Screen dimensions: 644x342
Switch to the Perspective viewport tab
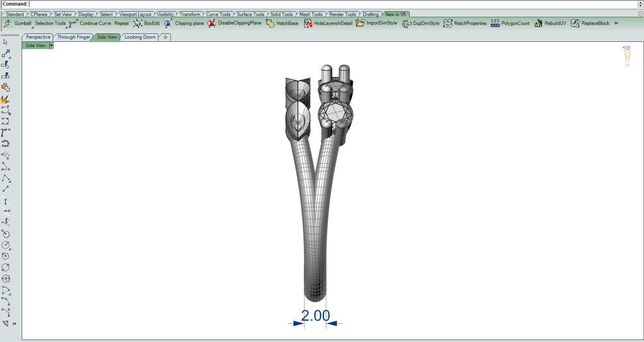pos(38,37)
